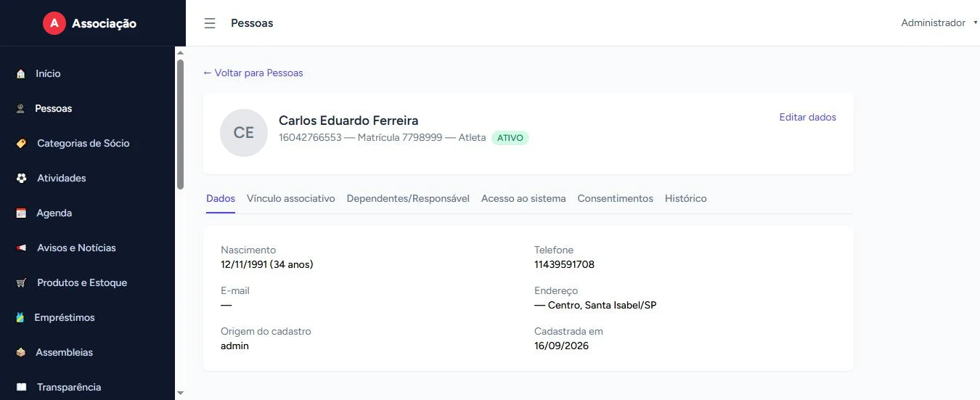Click the name Carlos Eduardo Ferreira
980x400 pixels.
click(348, 121)
